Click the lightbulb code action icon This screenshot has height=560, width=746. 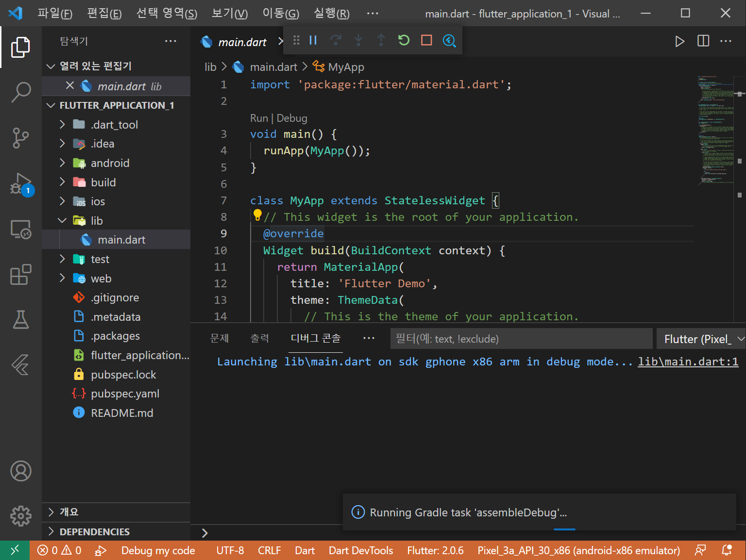(257, 214)
